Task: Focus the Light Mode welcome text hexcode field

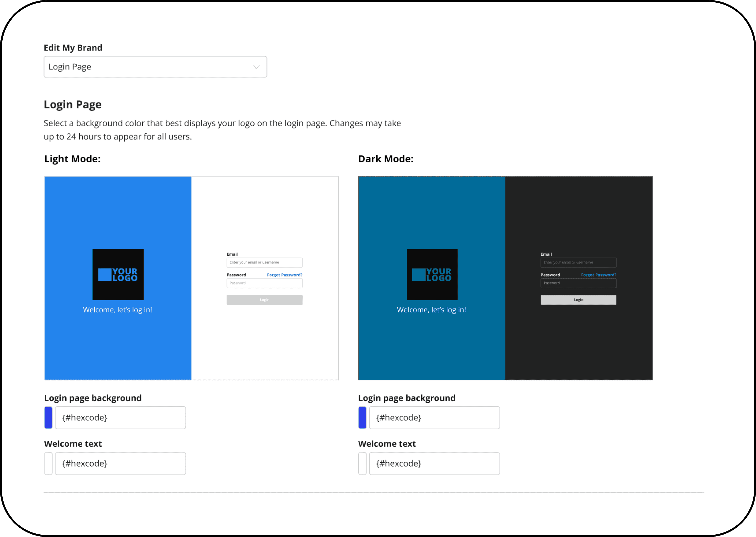Action: [121, 463]
